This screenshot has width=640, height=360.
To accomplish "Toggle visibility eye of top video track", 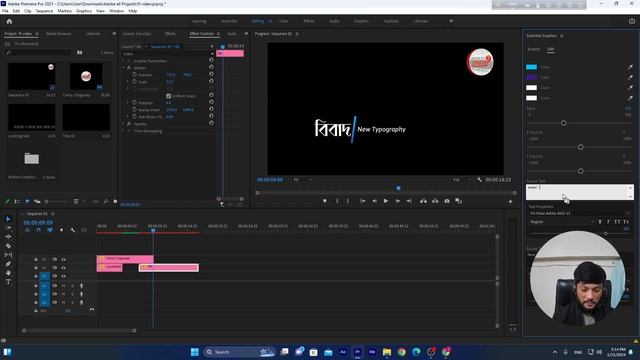I will pyautogui.click(x=63, y=260).
